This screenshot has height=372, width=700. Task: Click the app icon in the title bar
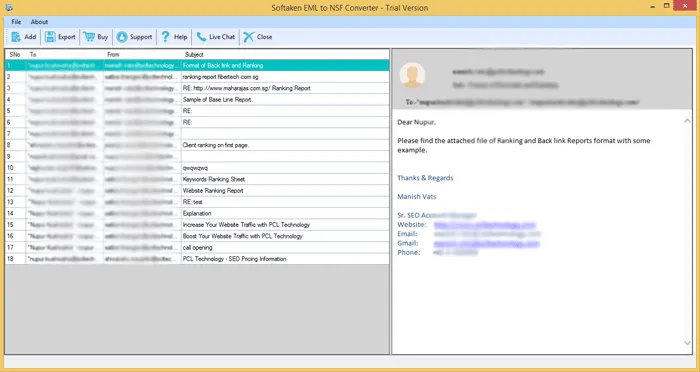coord(8,7)
